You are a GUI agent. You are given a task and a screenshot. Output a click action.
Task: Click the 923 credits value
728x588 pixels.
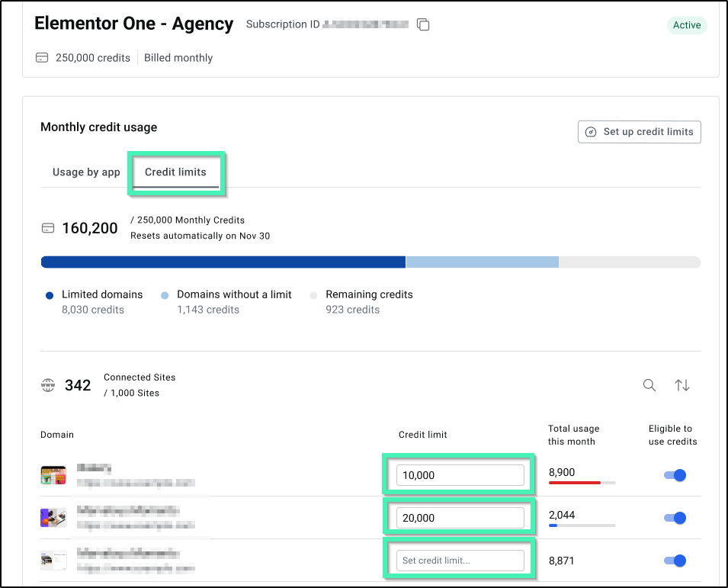353,310
